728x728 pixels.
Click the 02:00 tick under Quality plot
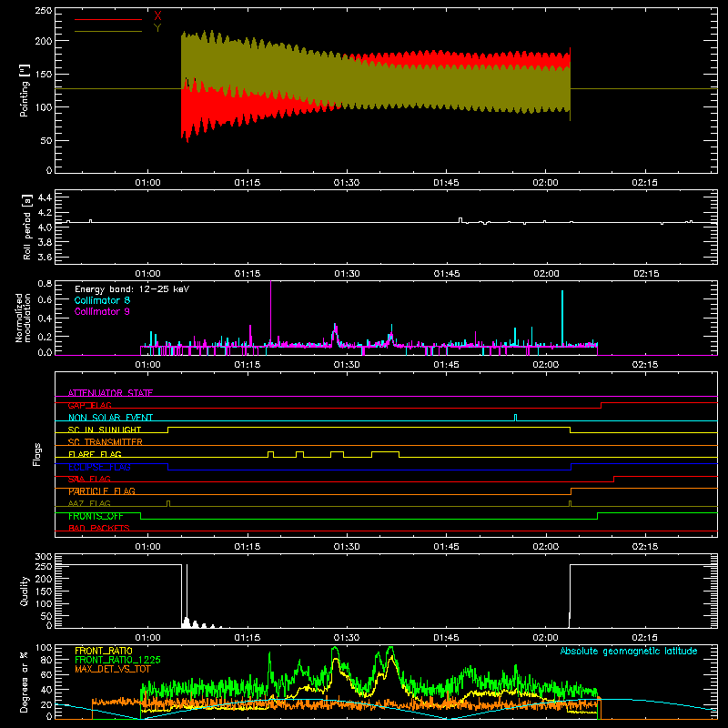pos(545,638)
